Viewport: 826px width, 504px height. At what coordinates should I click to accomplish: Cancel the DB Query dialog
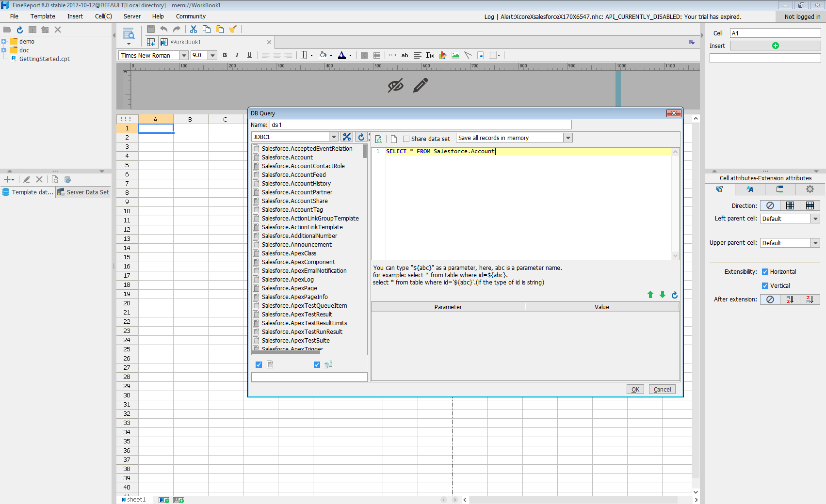click(x=662, y=389)
